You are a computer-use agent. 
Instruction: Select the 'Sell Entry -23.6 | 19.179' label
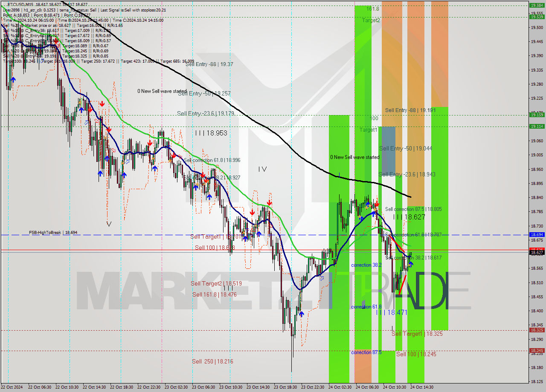pos(206,113)
